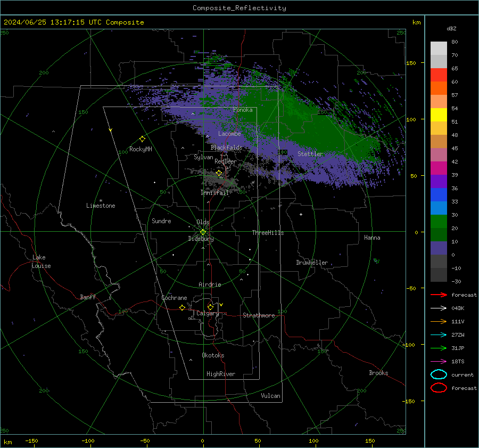Click the yellow diamond marker at RockyMH
Viewport: 479px width, 448px height.
pos(142,139)
